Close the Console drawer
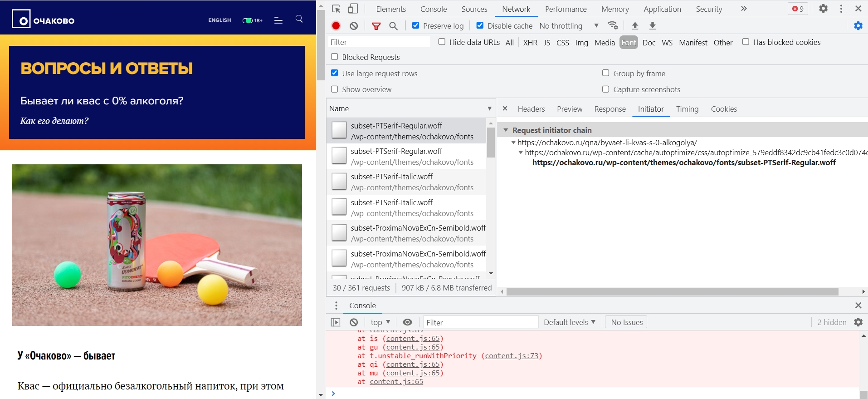Image resolution: width=868 pixels, height=399 pixels. point(858,305)
